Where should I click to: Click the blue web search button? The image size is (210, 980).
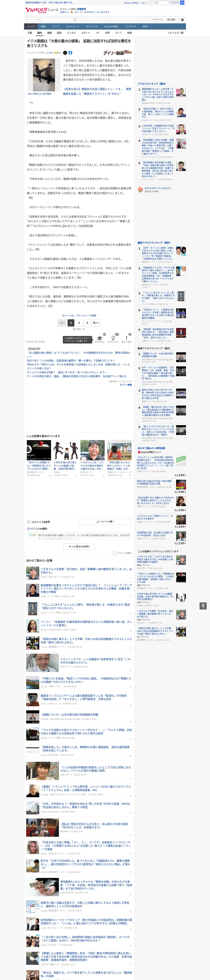(182, 3)
